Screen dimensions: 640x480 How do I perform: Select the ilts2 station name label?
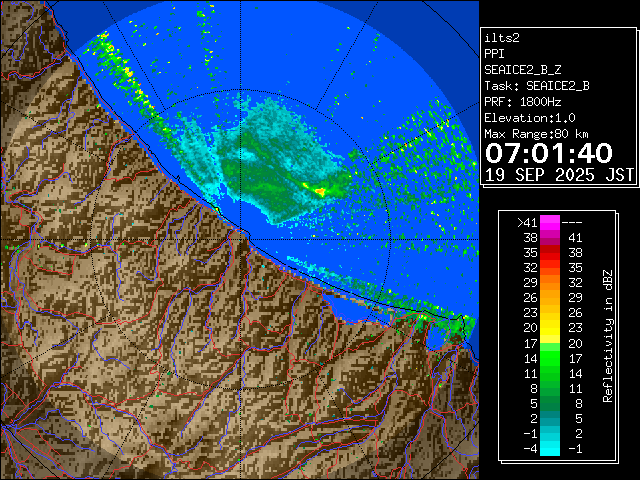pyautogui.click(x=503, y=36)
